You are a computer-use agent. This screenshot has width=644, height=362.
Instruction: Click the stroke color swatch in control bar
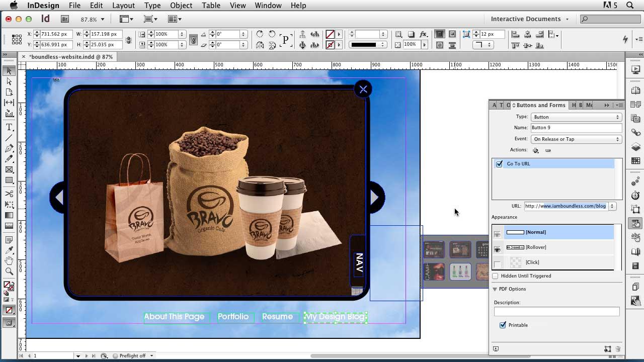(330, 45)
